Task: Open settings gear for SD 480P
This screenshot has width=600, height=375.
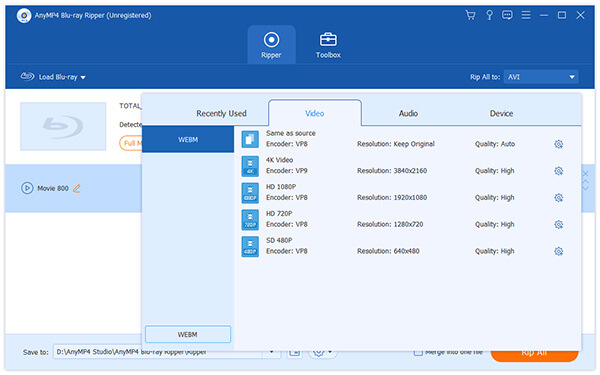Action: click(x=559, y=251)
